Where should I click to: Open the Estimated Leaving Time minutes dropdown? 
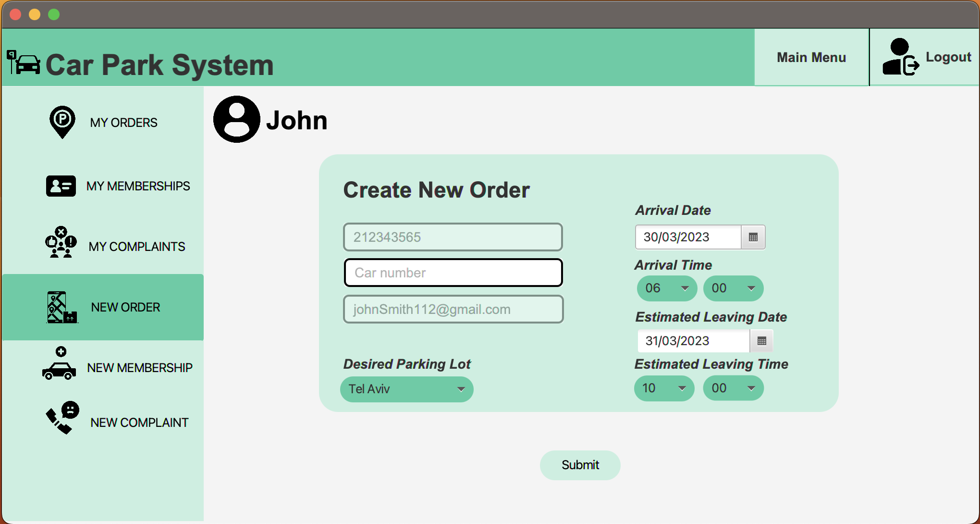pos(733,388)
